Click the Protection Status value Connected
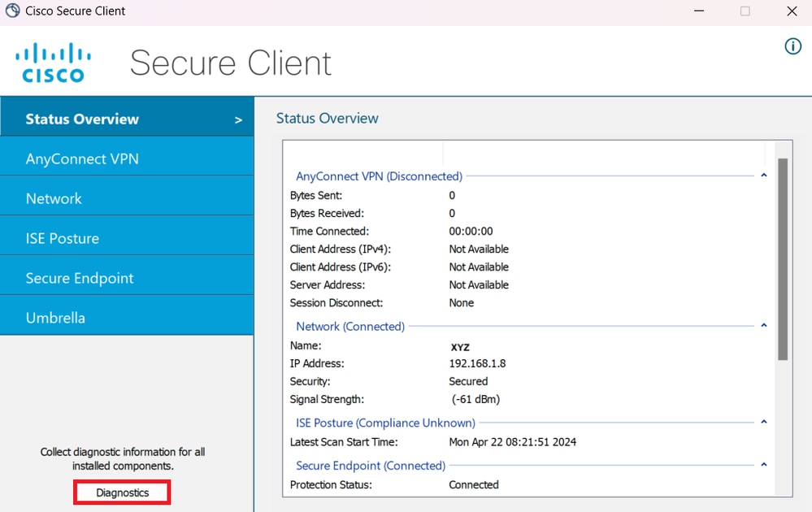The height and width of the screenshot is (512, 812). tap(473, 485)
